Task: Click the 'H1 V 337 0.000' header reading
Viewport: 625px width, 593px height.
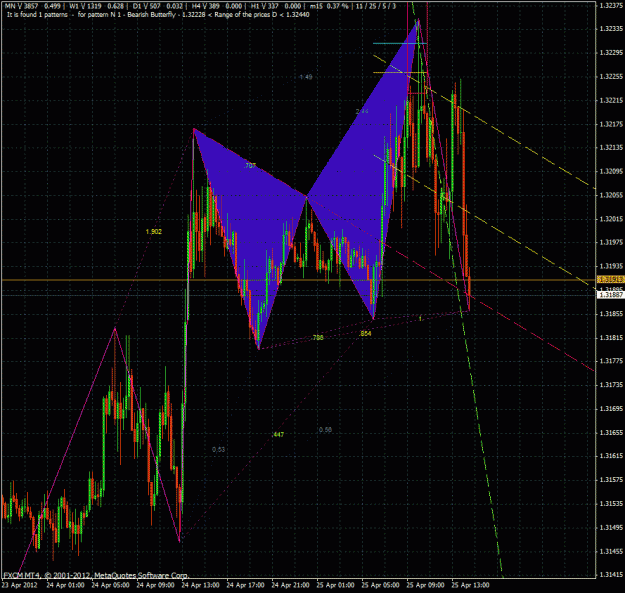Action: click(276, 6)
